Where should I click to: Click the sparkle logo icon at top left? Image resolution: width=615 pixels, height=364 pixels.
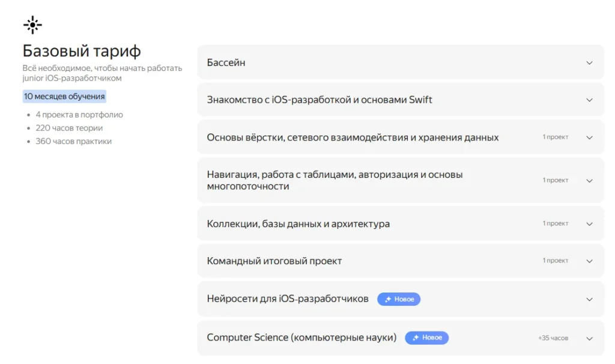[x=32, y=25]
